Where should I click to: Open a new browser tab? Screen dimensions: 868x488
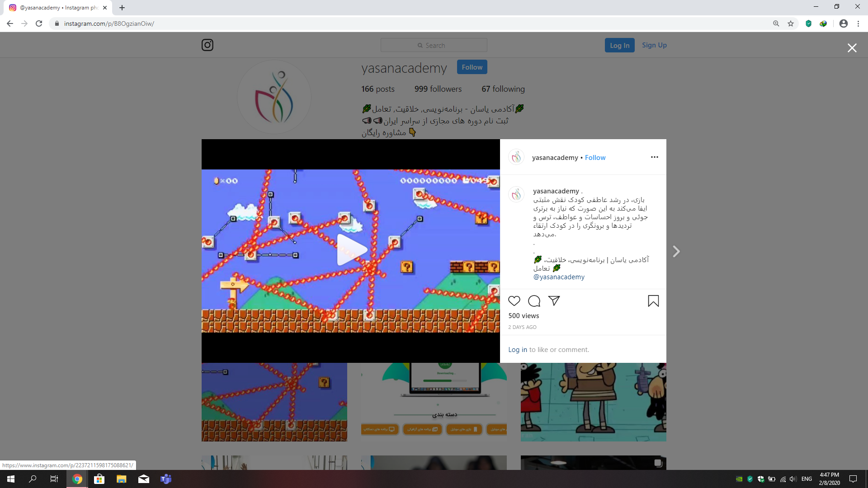pyautogui.click(x=122, y=8)
